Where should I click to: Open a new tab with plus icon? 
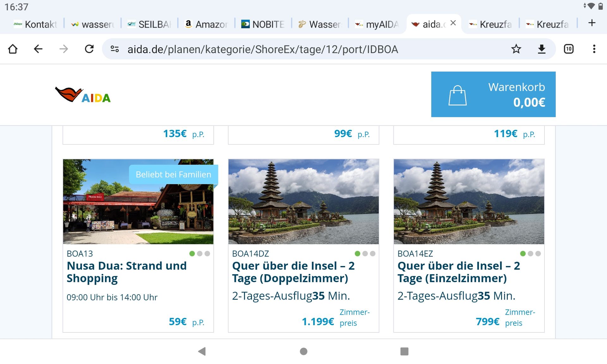pos(592,23)
